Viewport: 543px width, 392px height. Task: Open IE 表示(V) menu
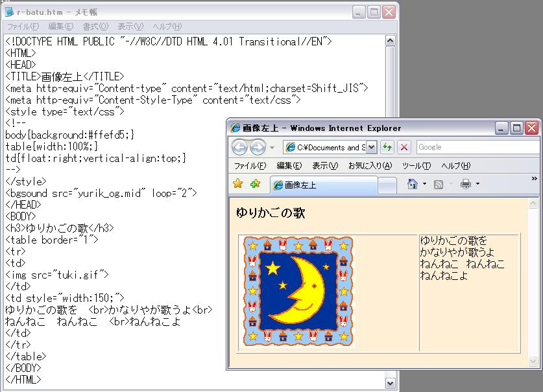pos(325,166)
